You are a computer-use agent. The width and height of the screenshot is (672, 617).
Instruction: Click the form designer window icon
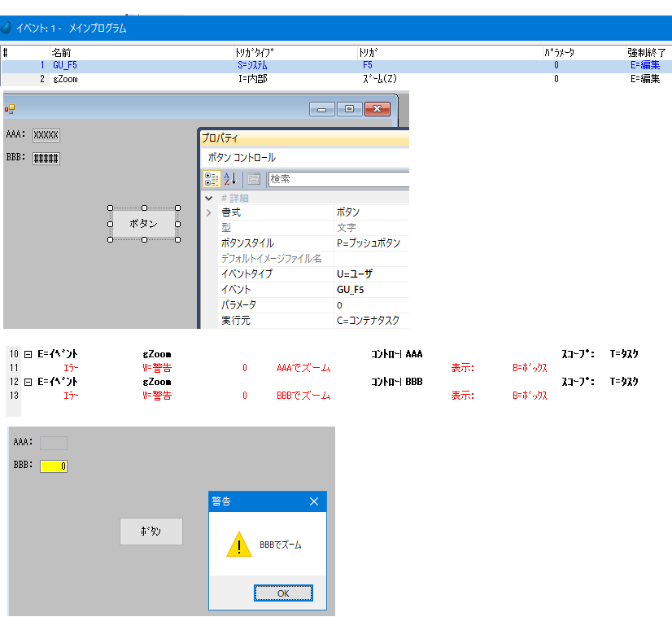[x=10, y=108]
